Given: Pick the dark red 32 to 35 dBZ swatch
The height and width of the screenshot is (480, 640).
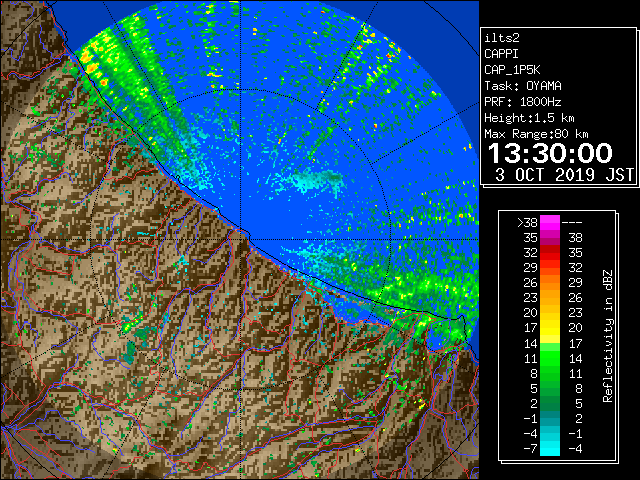Looking at the screenshot, I should [x=550, y=253].
